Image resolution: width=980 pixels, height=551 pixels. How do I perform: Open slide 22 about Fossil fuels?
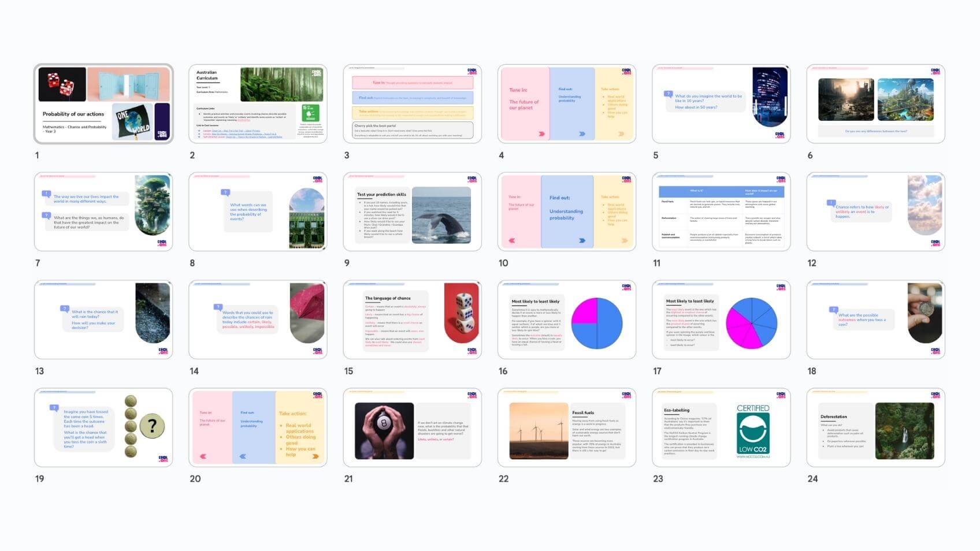pyautogui.click(x=566, y=428)
